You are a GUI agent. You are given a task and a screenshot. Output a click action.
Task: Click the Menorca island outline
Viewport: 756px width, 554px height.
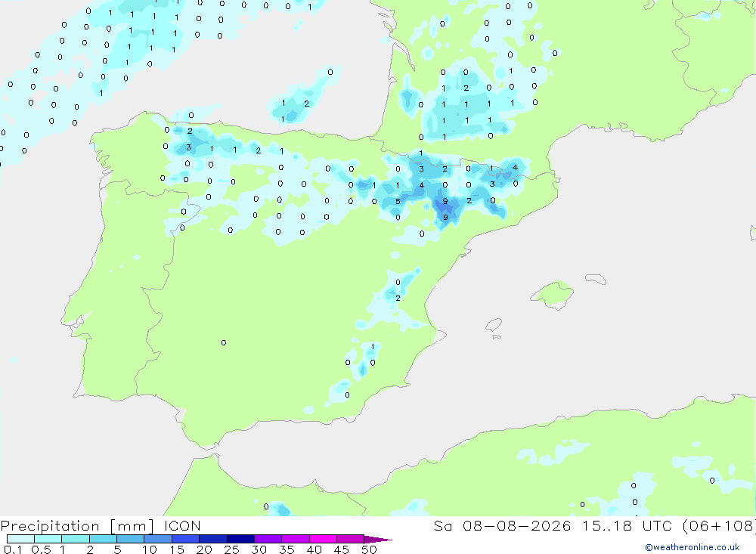(x=596, y=279)
